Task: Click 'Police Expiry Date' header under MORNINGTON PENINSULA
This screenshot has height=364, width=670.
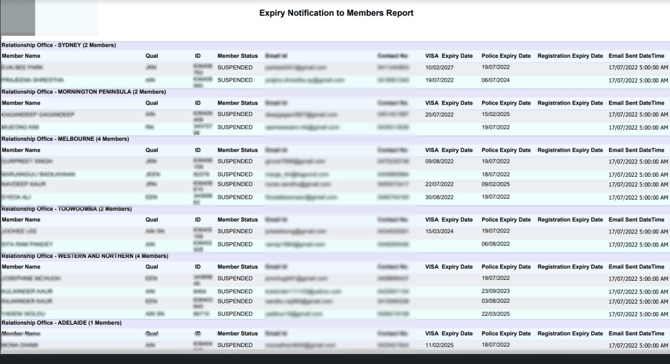Action: pos(506,103)
